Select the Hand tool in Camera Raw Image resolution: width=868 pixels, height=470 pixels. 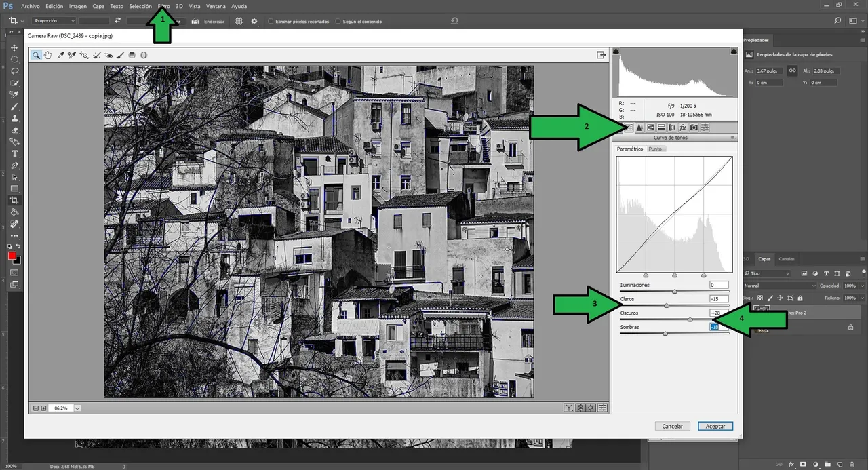coord(47,55)
